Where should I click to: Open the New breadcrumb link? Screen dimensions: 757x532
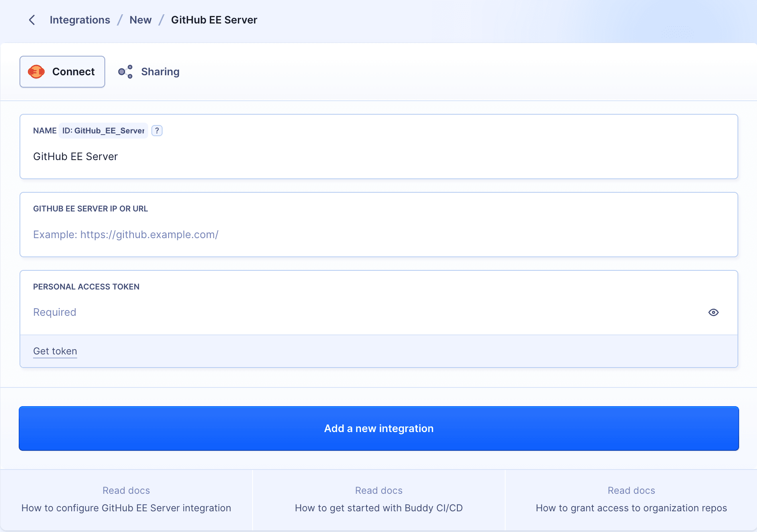(140, 20)
